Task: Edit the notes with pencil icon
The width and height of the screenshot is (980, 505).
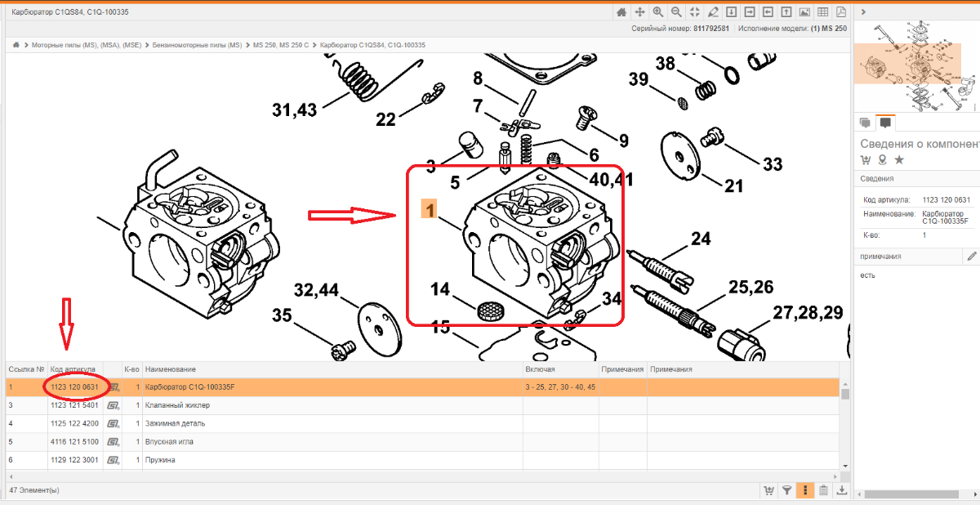Action: coord(971,256)
